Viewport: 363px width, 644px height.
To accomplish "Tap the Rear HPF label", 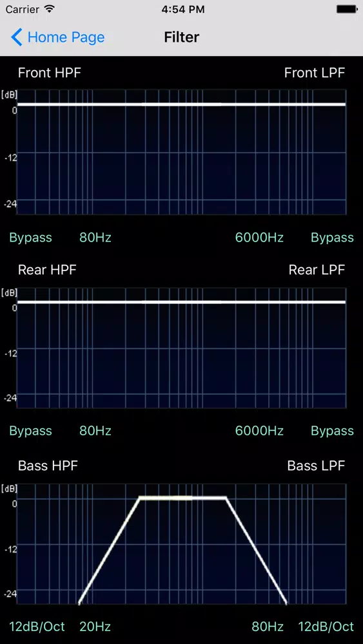I will (47, 270).
